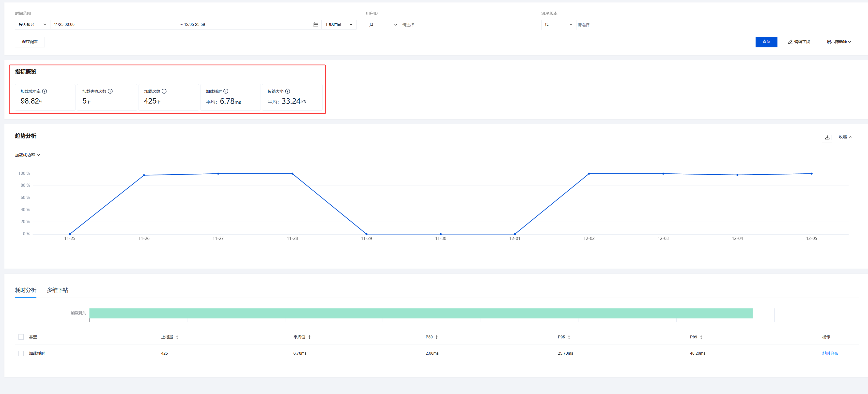This screenshot has width=868, height=394.
Task: Click info icon beside 加载成功率 metric
Action: 45,91
